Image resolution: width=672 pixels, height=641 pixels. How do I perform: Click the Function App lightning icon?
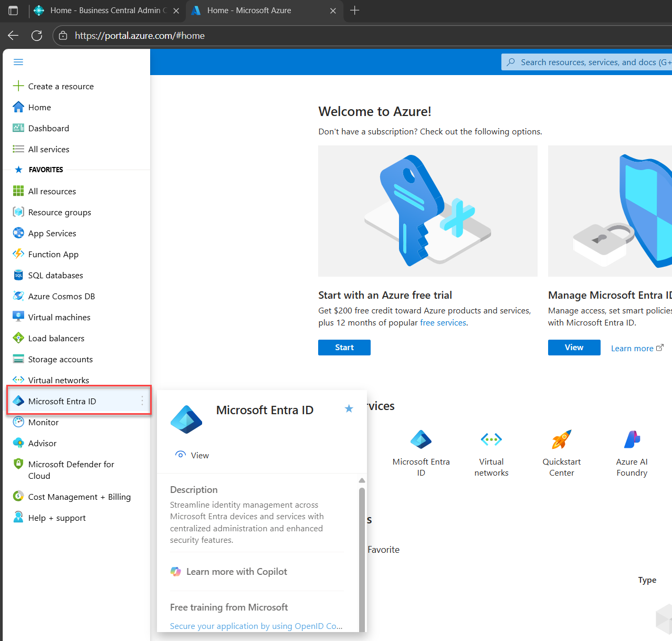(x=18, y=254)
